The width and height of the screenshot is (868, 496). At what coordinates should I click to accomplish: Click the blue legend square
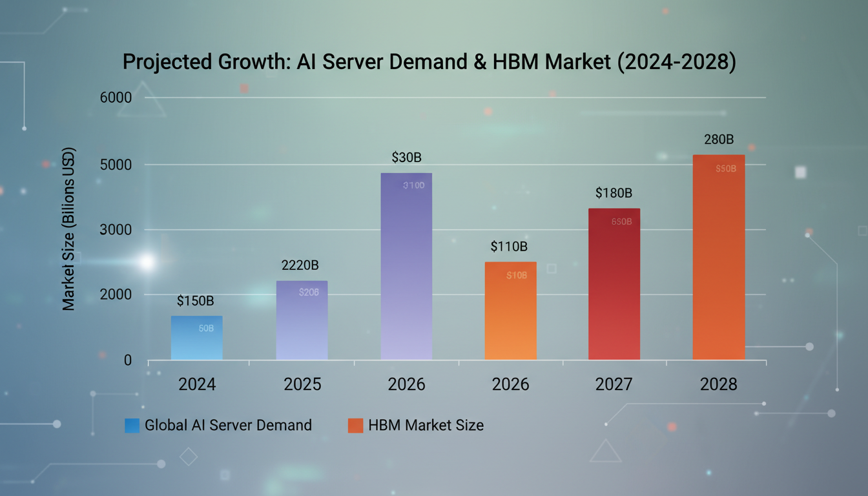coord(131,425)
